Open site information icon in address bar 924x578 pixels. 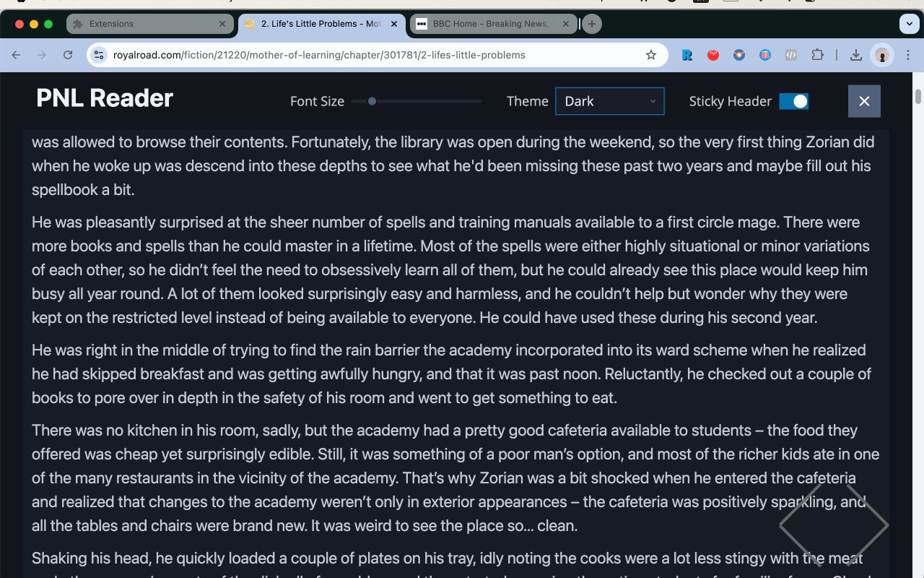[x=100, y=55]
